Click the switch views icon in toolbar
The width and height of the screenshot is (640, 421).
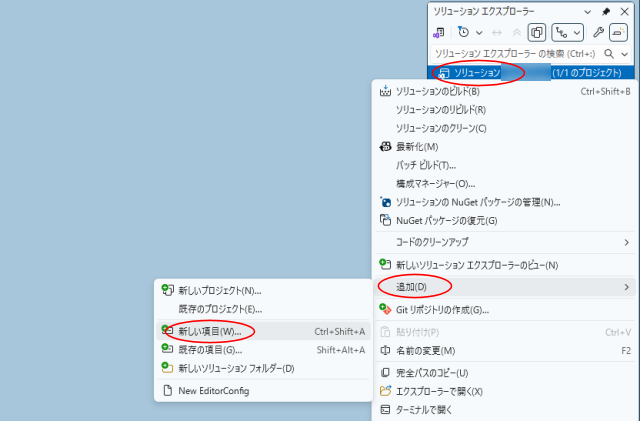(438, 33)
